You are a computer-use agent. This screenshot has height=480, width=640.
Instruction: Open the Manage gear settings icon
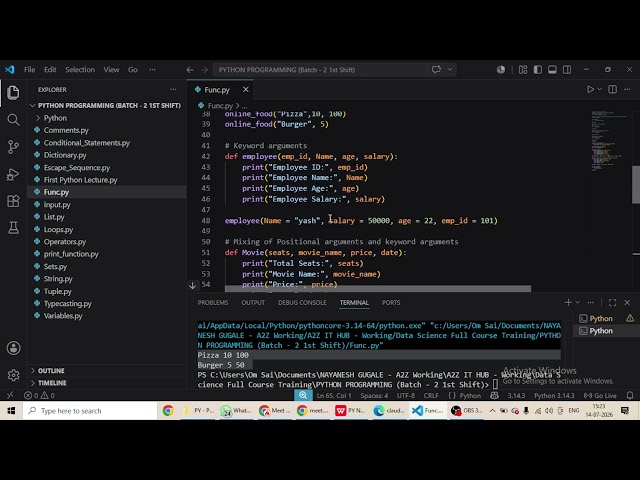tap(13, 375)
